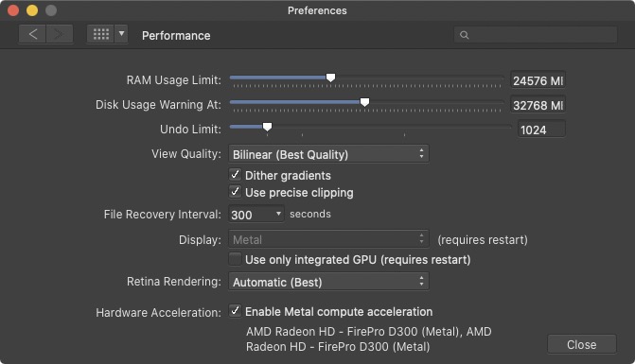Image resolution: width=635 pixels, height=364 pixels.
Task: Click the Performance section title
Action: pyautogui.click(x=176, y=36)
